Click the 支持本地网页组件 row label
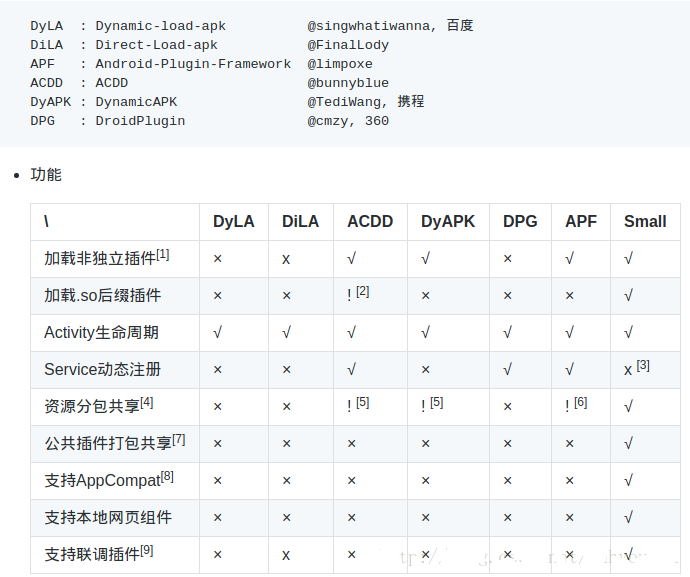 (x=108, y=517)
